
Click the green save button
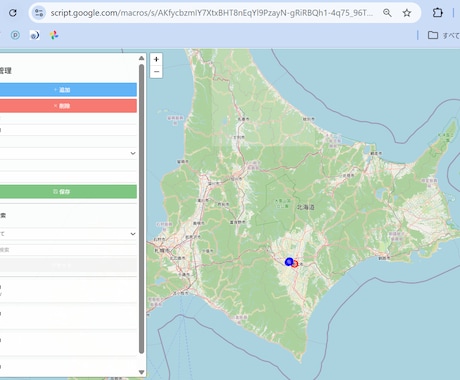[x=68, y=192]
